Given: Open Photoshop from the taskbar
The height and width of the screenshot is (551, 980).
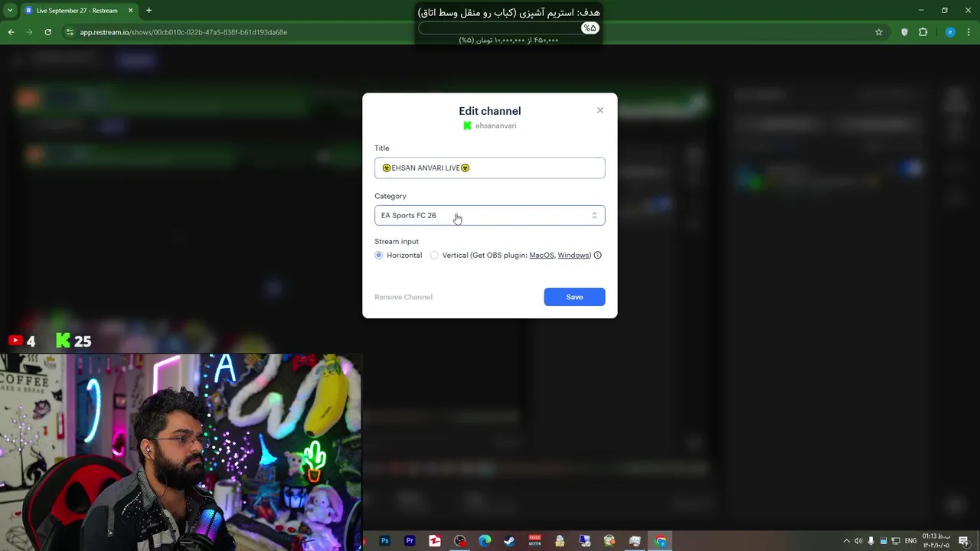Looking at the screenshot, I should pos(385,541).
